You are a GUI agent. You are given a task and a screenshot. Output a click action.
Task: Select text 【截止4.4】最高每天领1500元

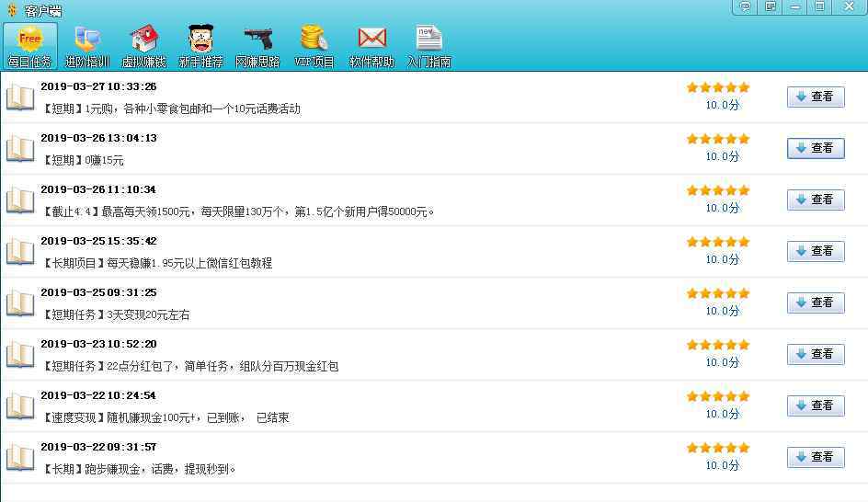coord(116,212)
